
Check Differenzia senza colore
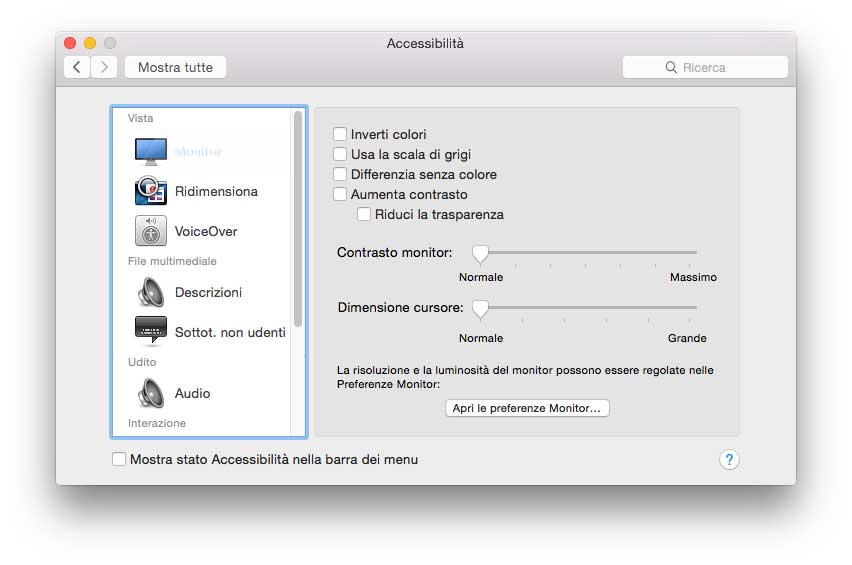point(340,174)
